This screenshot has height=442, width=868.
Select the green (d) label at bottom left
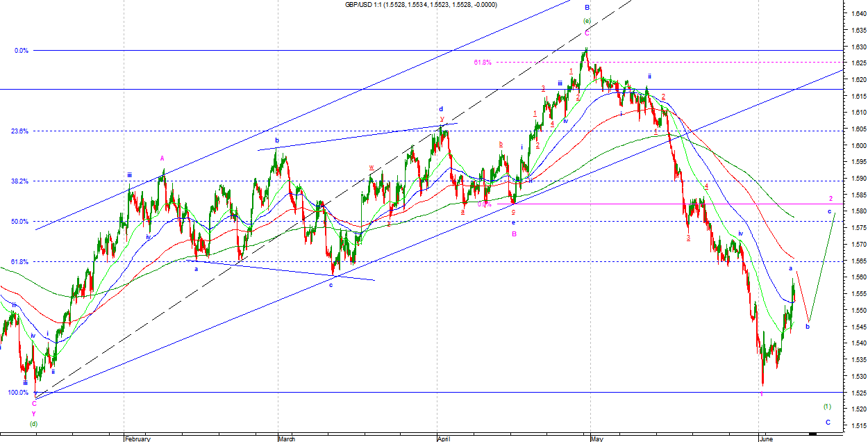(x=33, y=423)
